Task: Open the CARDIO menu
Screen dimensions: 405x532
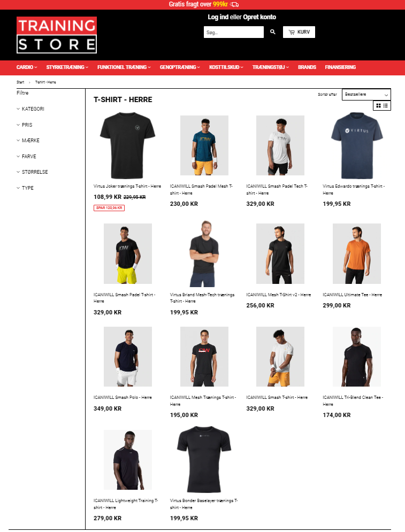Action: (x=27, y=67)
